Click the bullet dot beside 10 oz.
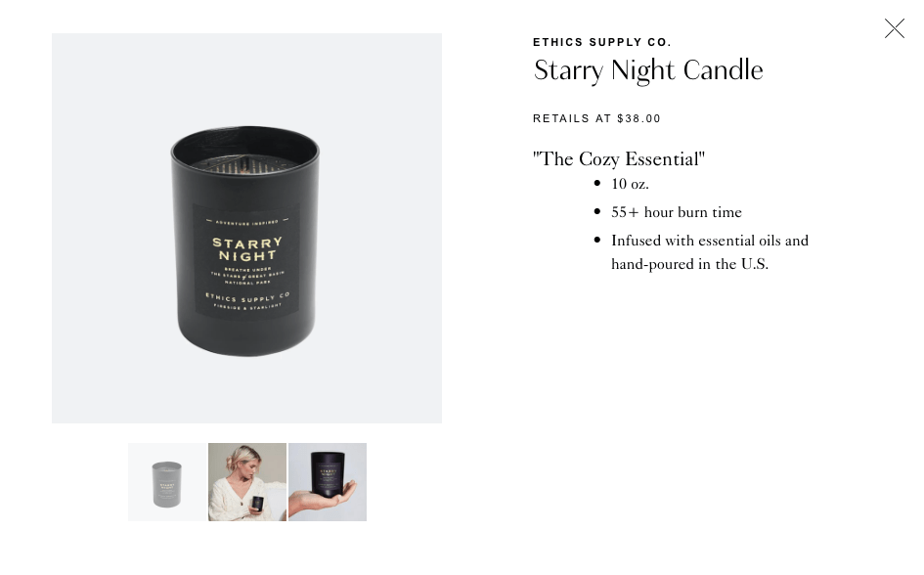Image resolution: width=924 pixels, height=575 pixels. coord(597,183)
